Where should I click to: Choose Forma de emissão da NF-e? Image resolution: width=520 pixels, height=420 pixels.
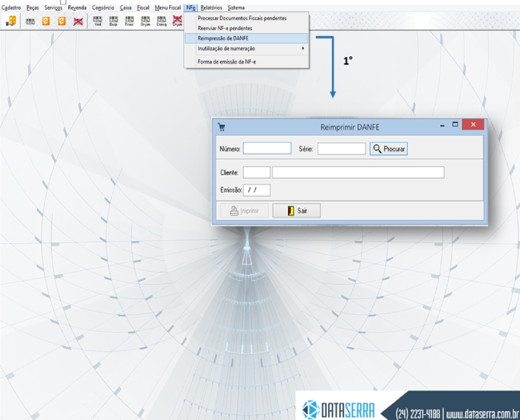pos(247,62)
